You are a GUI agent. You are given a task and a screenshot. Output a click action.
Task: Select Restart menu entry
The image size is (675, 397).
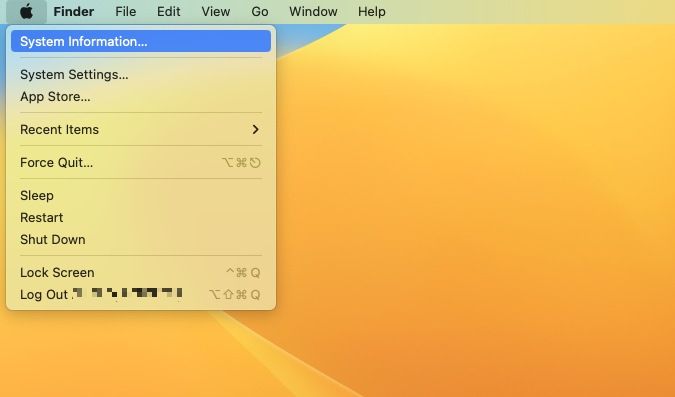[x=141, y=217]
